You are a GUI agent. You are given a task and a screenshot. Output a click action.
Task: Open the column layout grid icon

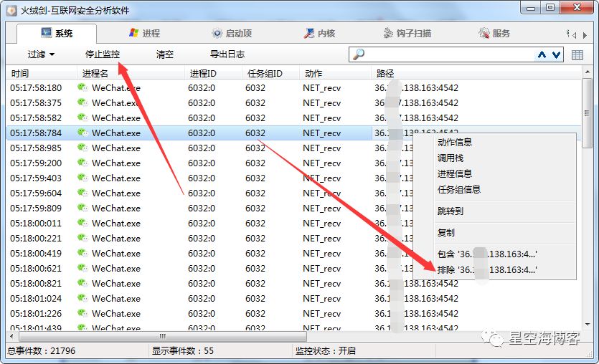coord(577,55)
